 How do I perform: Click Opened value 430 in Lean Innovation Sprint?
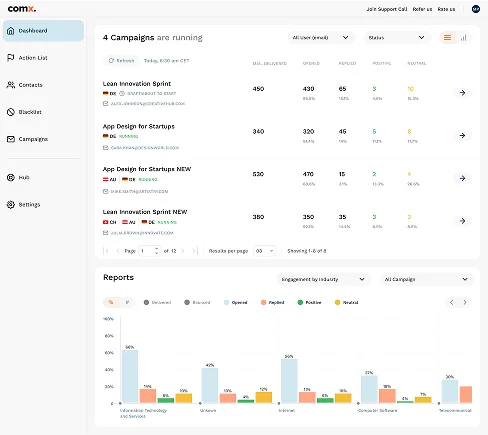click(x=308, y=89)
